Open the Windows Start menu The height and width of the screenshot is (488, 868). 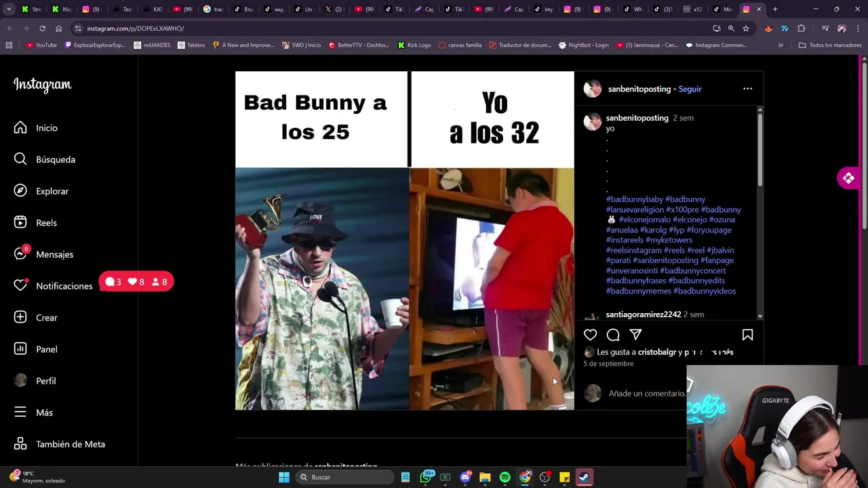[x=284, y=477]
